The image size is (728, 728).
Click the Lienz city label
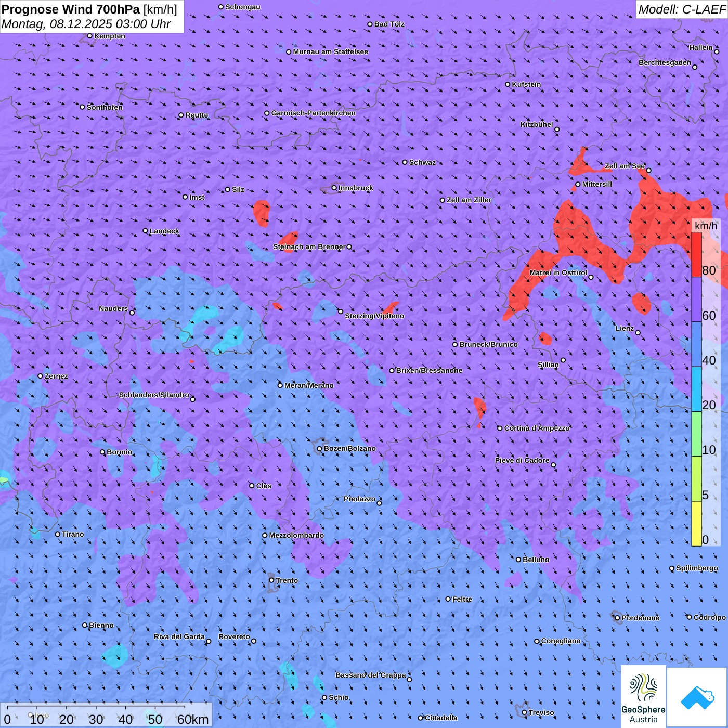point(625,328)
